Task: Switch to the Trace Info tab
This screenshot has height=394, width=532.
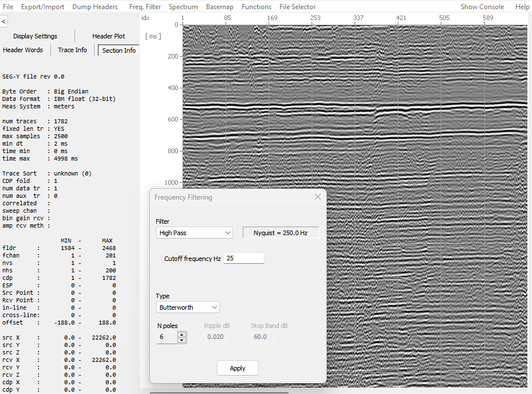Action: [72, 50]
